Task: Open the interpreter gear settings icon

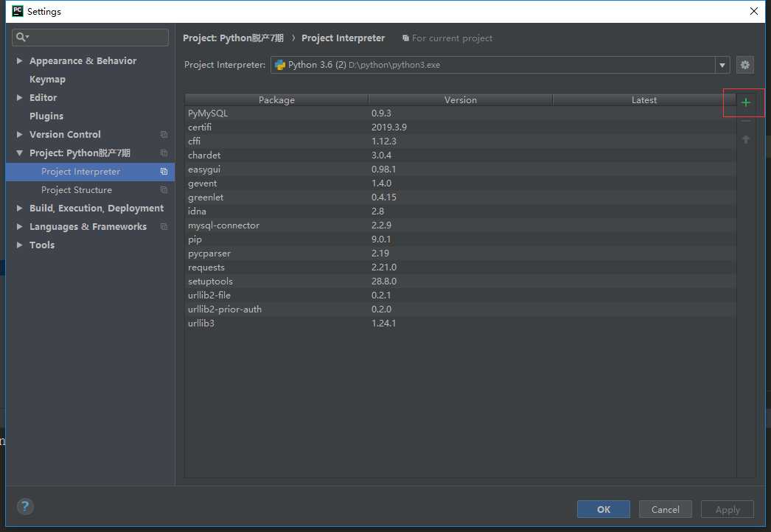Action: pos(745,65)
